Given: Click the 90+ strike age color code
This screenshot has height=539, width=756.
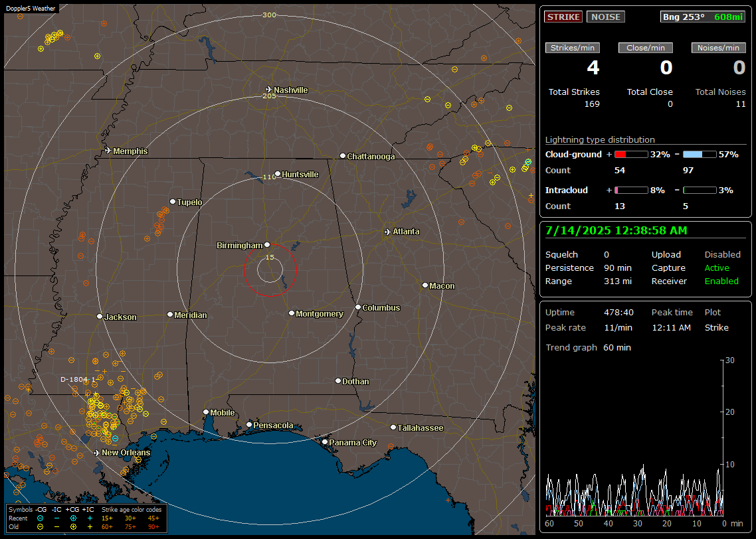Looking at the screenshot, I should [153, 526].
